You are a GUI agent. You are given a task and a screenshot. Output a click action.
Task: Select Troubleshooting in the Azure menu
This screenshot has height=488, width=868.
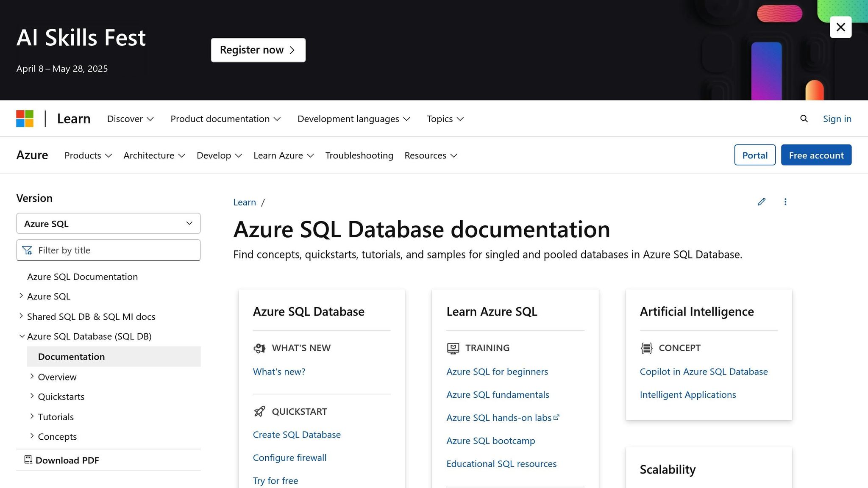tap(359, 155)
